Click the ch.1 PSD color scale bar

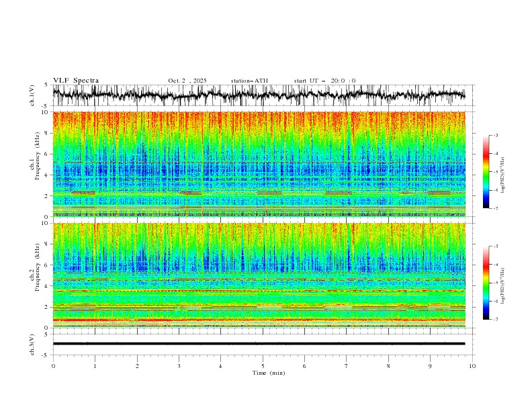tap(486, 172)
